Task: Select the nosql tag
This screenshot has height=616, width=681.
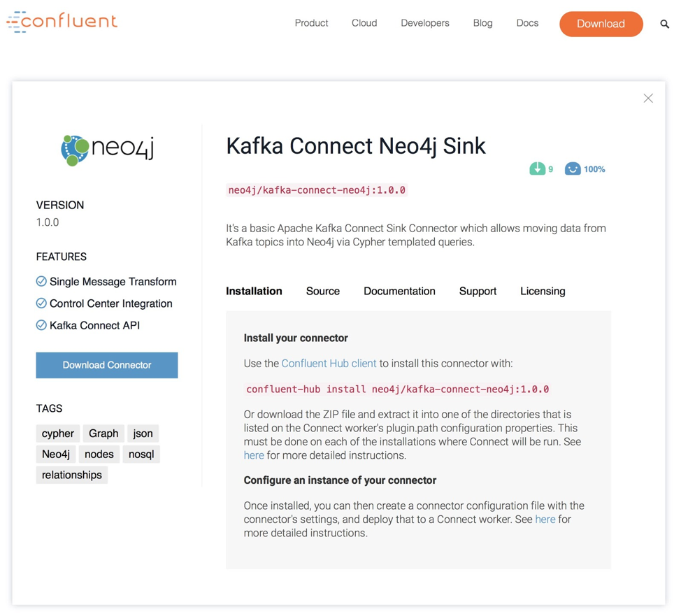Action: pyautogui.click(x=141, y=454)
